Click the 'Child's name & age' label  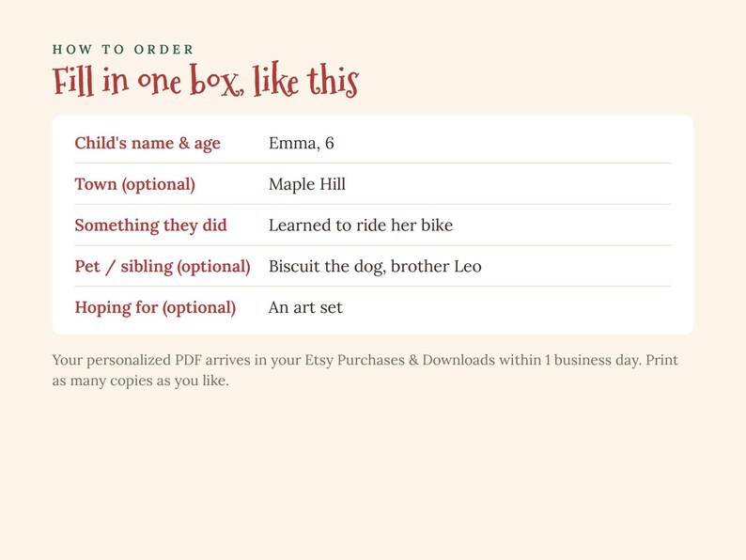click(148, 143)
